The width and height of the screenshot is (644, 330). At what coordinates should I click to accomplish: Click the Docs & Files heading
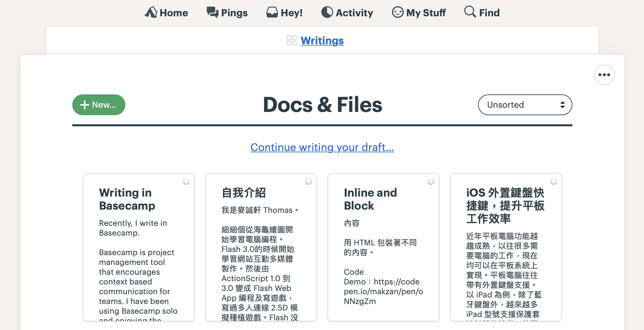point(322,105)
